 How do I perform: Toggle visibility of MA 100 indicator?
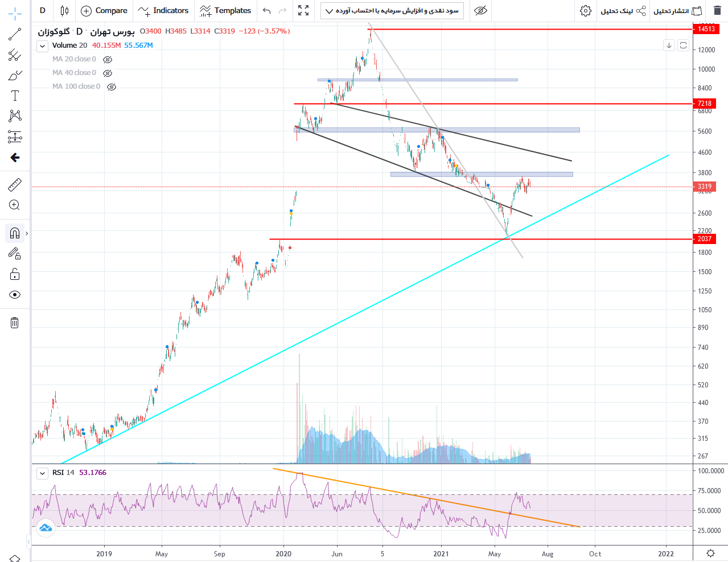pos(112,87)
